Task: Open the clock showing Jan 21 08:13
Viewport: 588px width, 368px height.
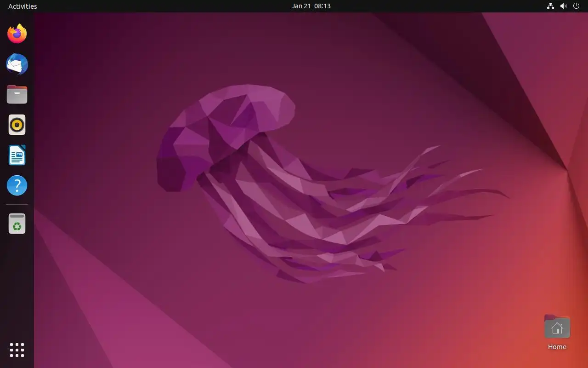Action: (311, 6)
